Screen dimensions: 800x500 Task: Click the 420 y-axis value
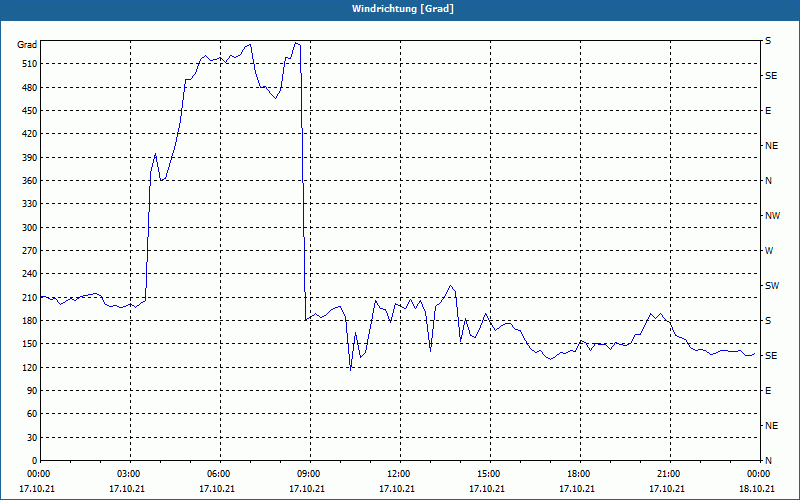pos(30,134)
